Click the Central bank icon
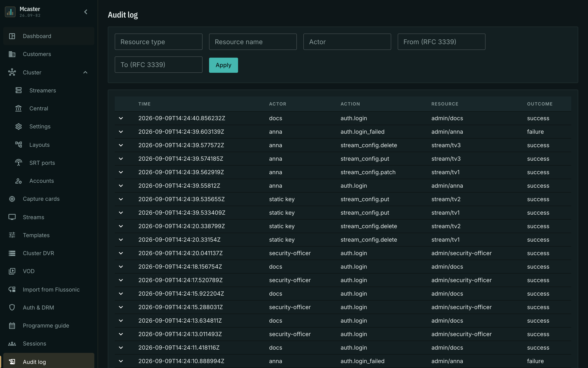Image resolution: width=588 pixels, height=368 pixels. point(18,108)
